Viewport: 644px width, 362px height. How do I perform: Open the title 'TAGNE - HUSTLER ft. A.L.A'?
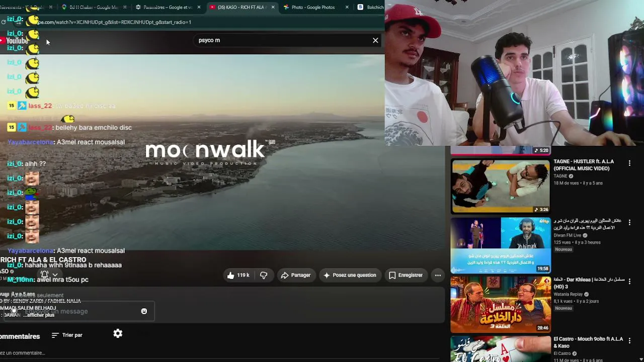coord(584,165)
